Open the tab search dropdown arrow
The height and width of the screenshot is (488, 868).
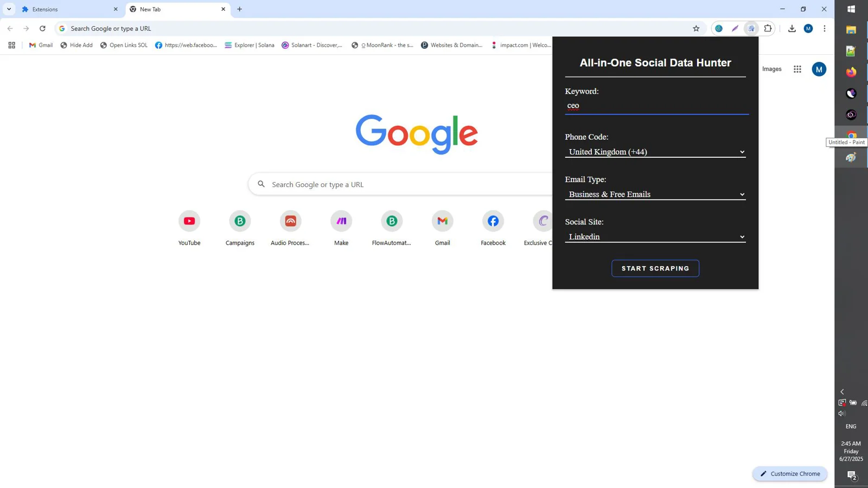(x=9, y=9)
